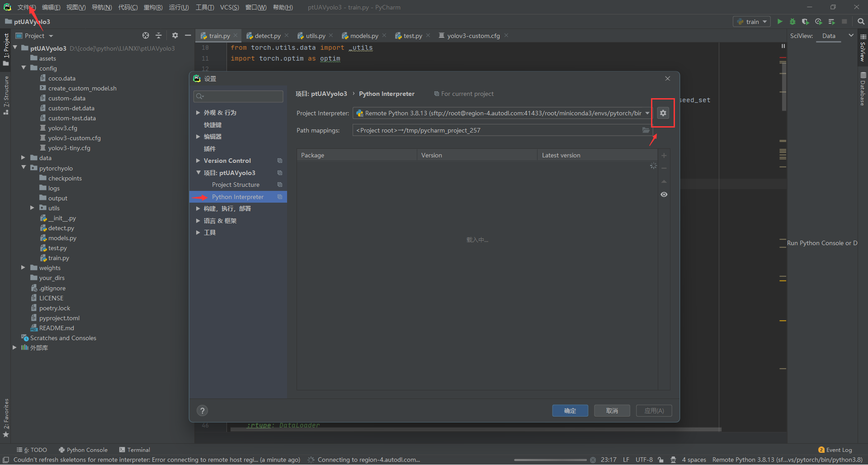This screenshot has height=465, width=868.
Task: Open Python Console tool window
Action: point(83,450)
